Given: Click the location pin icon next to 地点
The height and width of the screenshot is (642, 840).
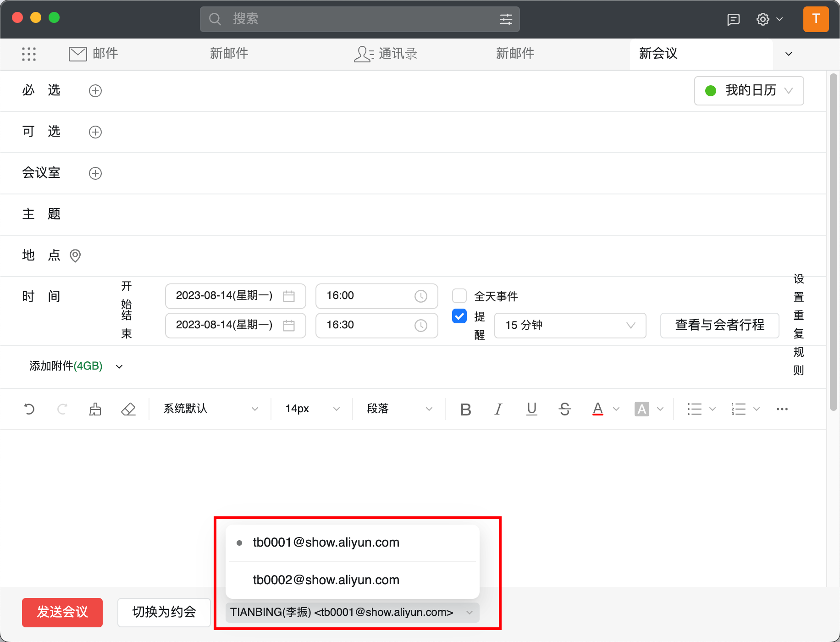Looking at the screenshot, I should click(x=75, y=256).
